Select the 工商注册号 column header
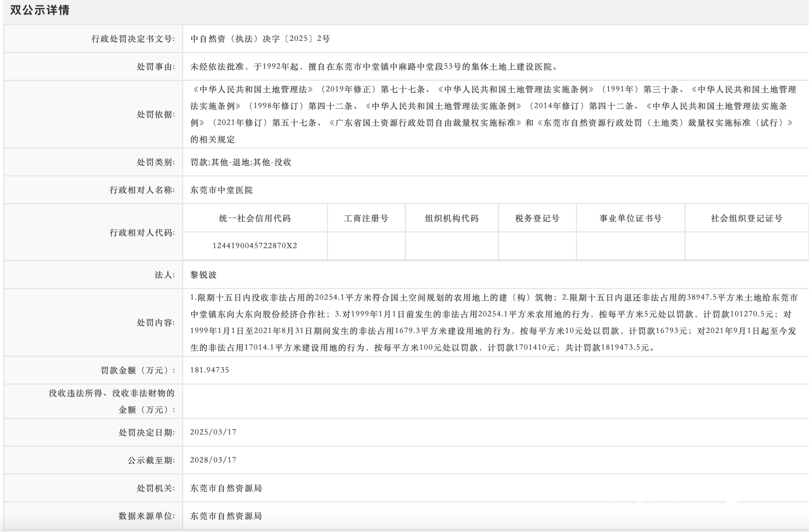This screenshot has height=532, width=809. tap(366, 218)
